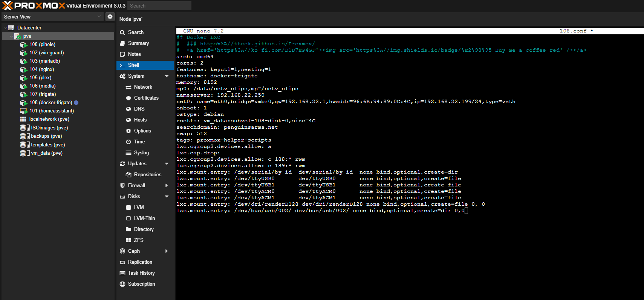The height and width of the screenshot is (300, 644).
Task: Collapse the pve node arrow
Action: click(x=11, y=36)
